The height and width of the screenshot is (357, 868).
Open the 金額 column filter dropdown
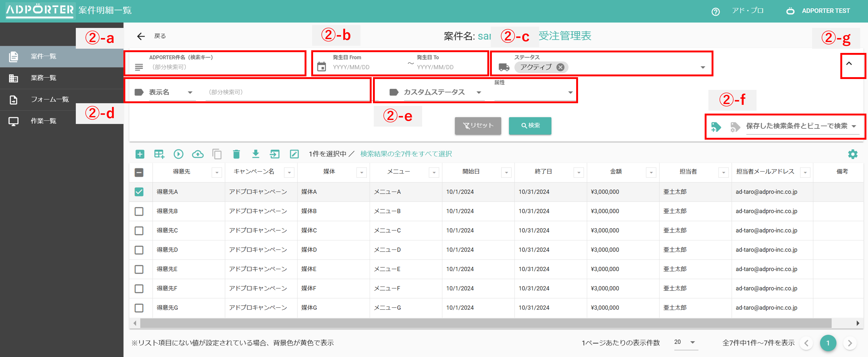[x=651, y=173]
